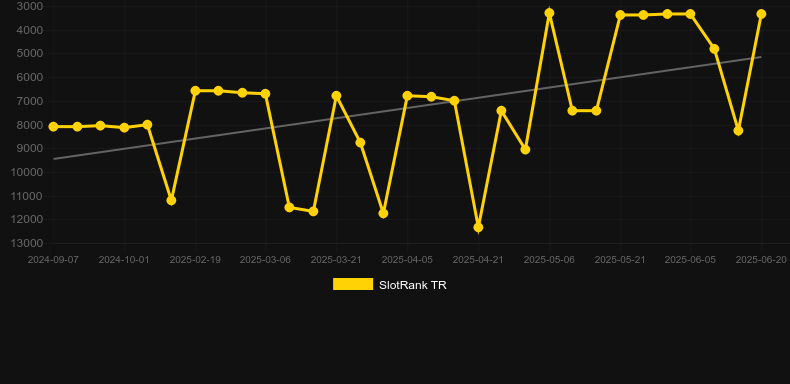Toggle the SlotRank TR legend series
The height and width of the screenshot is (384, 790).
[389, 285]
